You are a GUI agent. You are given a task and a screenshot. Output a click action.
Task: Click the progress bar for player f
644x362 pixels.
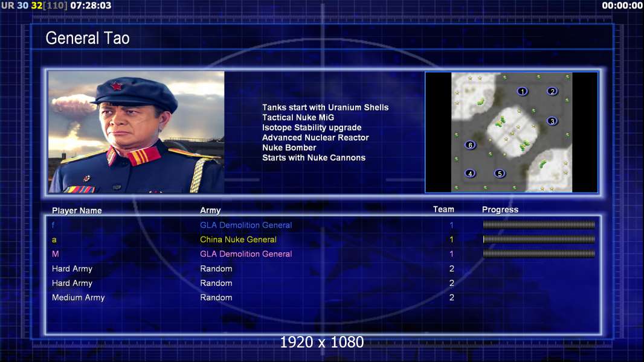click(x=539, y=224)
